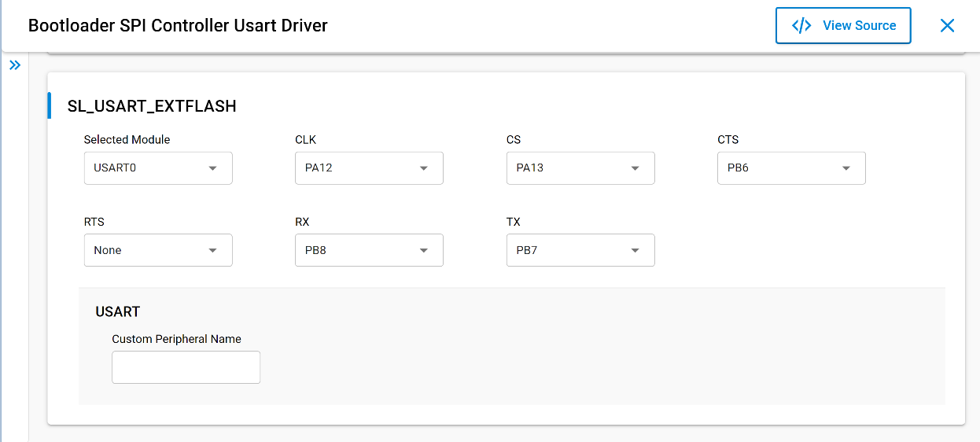Screen dimensions: 980x442
Task: Open the RX pin dropdown showing PB8
Action: [x=369, y=250]
